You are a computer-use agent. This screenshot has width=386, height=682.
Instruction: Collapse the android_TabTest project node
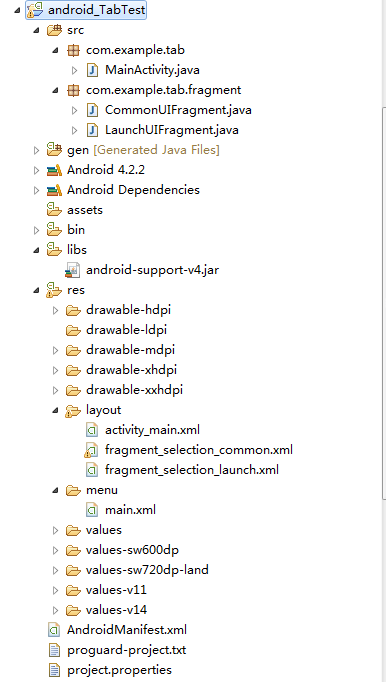pyautogui.click(x=18, y=10)
